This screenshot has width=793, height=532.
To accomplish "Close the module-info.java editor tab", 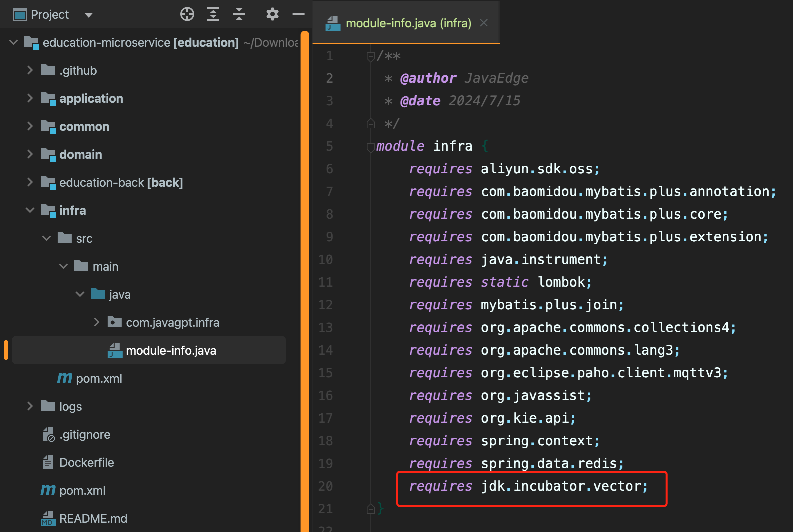I will pos(484,23).
